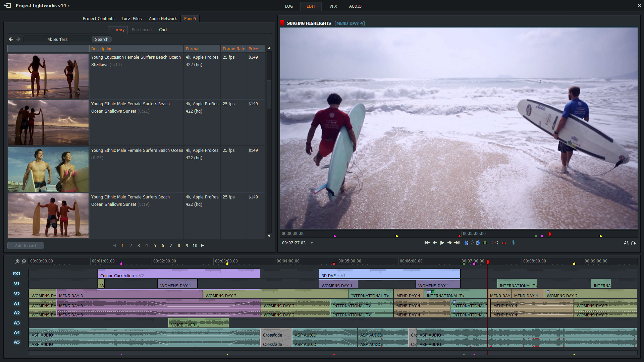Click the redo arrow icon
The width and height of the screenshot is (644, 362).
point(633,243)
